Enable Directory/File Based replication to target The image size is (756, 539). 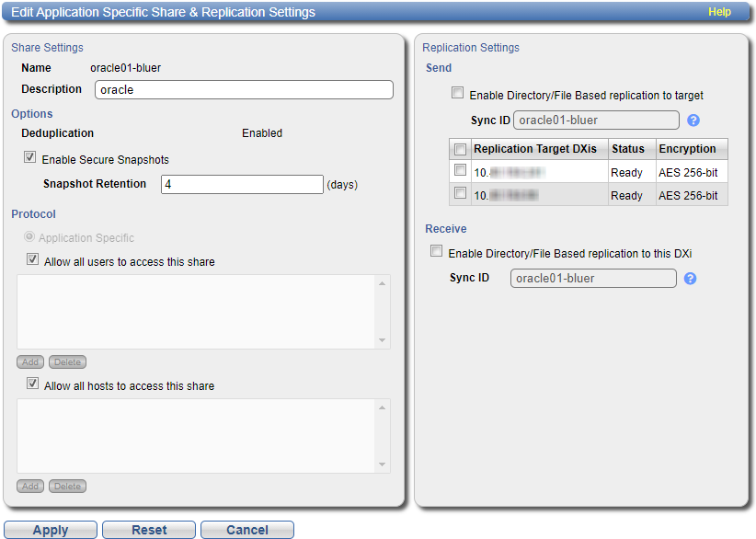[457, 94]
